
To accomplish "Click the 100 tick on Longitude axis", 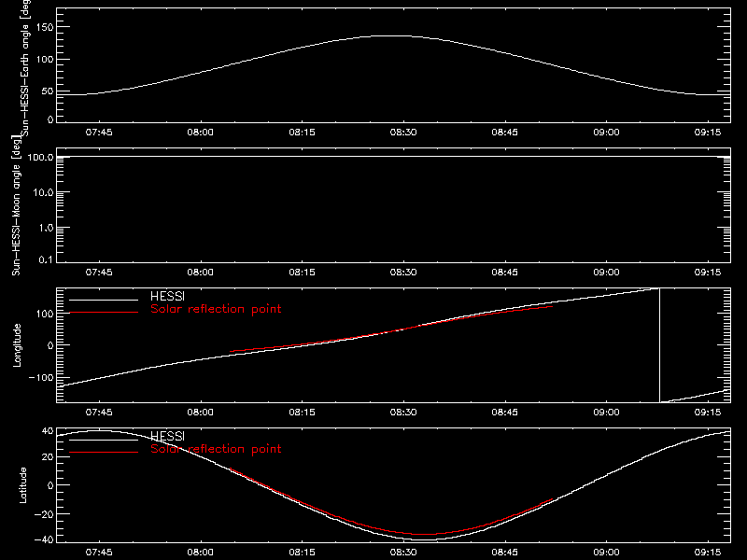I will tap(45, 314).
